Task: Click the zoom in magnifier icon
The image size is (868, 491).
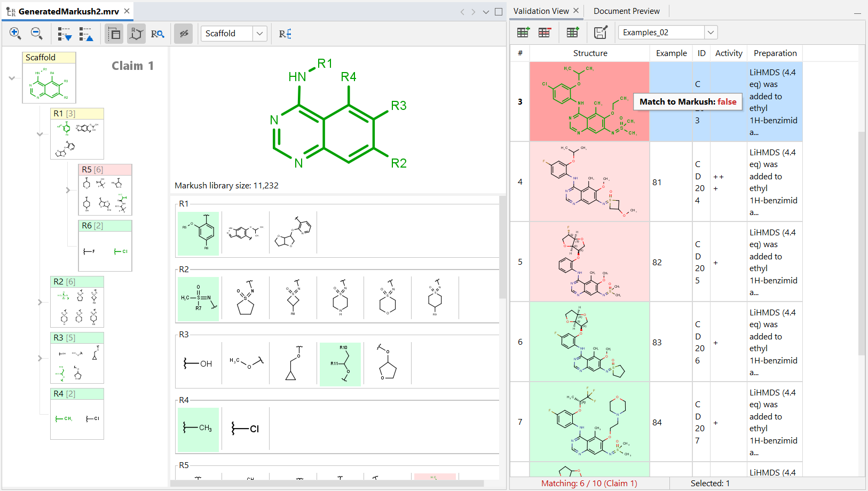Action: click(15, 34)
